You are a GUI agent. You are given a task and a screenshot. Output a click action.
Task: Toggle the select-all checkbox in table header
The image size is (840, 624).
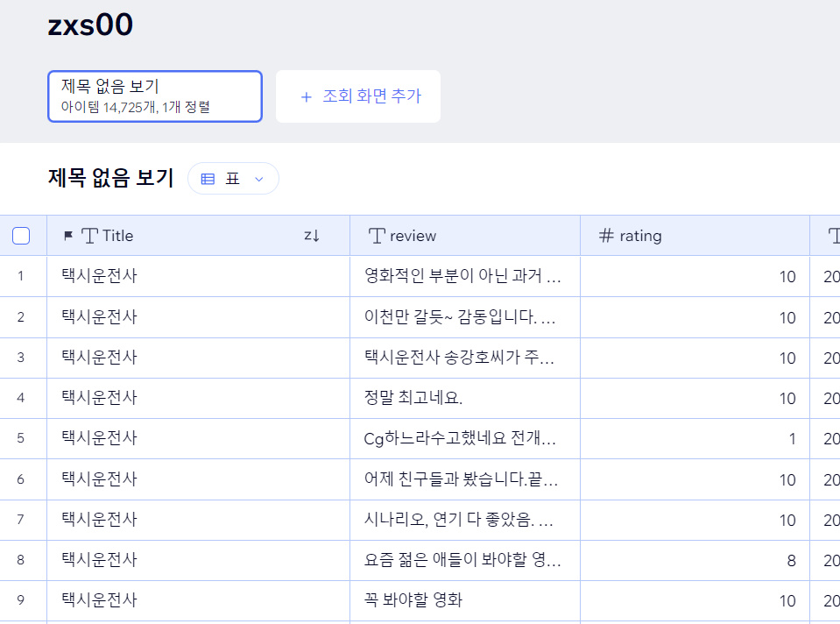tap(21, 236)
